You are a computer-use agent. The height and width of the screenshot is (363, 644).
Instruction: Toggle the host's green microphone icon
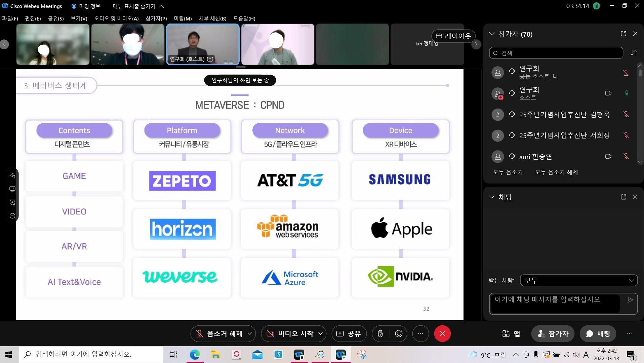point(627,93)
